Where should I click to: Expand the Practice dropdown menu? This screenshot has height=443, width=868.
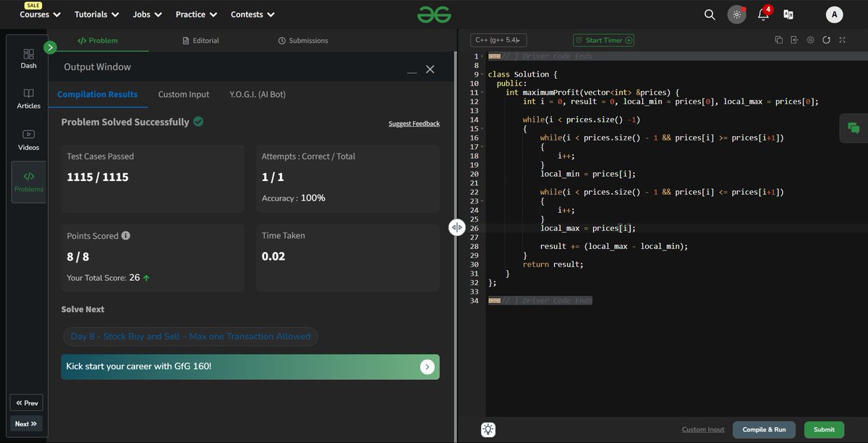coord(196,14)
